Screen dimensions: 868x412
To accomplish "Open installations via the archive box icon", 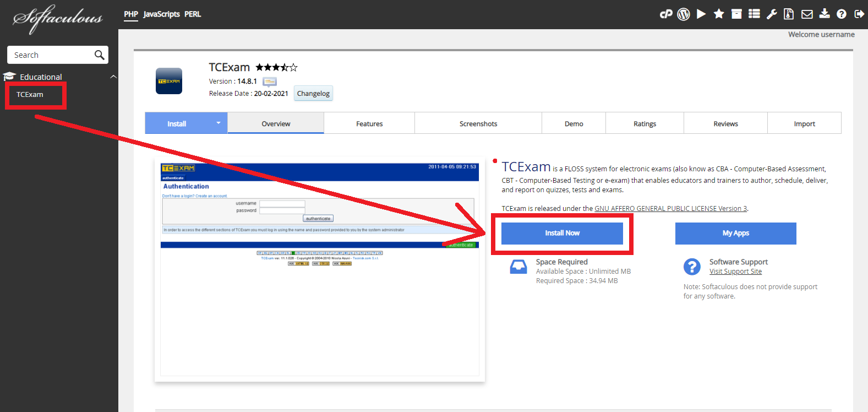I will [736, 14].
